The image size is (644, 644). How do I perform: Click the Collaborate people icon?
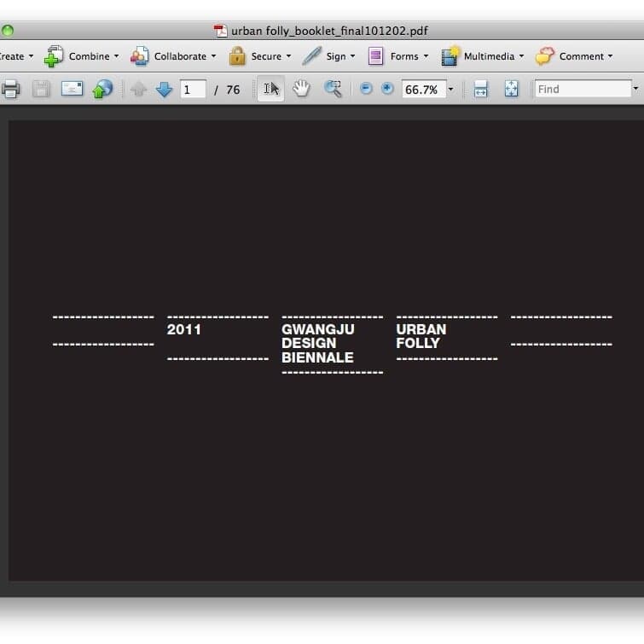[x=140, y=56]
